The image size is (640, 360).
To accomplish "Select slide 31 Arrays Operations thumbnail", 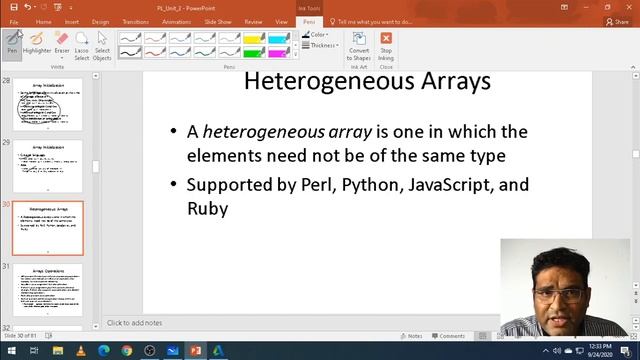I will coord(48,290).
